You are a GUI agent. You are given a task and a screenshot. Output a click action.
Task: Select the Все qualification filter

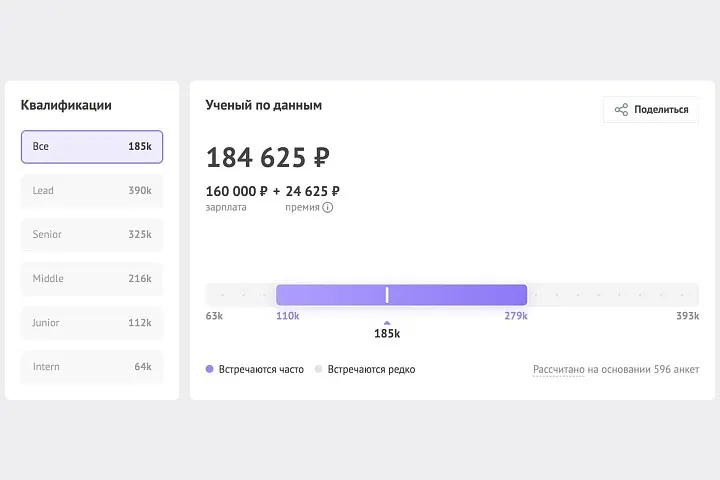[92, 147]
